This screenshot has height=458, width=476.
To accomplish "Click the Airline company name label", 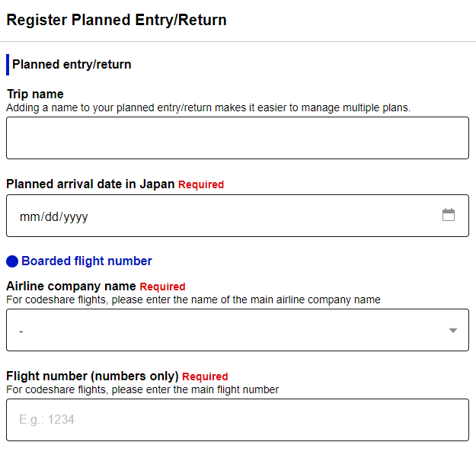I will 71,286.
